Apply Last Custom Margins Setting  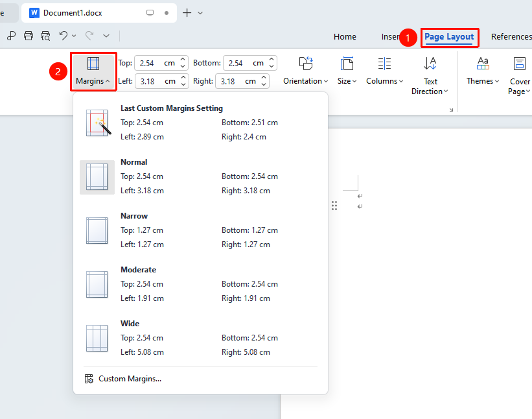[x=200, y=123]
